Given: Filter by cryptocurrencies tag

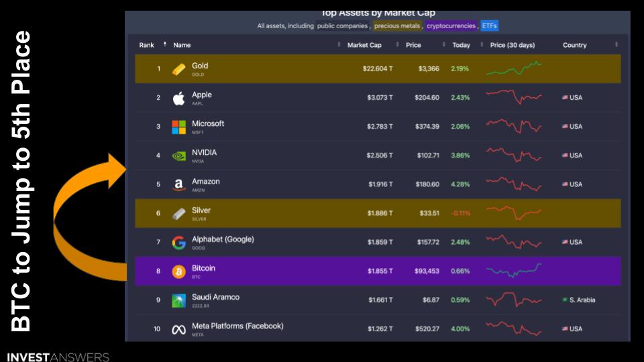Looking at the screenshot, I should 451,26.
